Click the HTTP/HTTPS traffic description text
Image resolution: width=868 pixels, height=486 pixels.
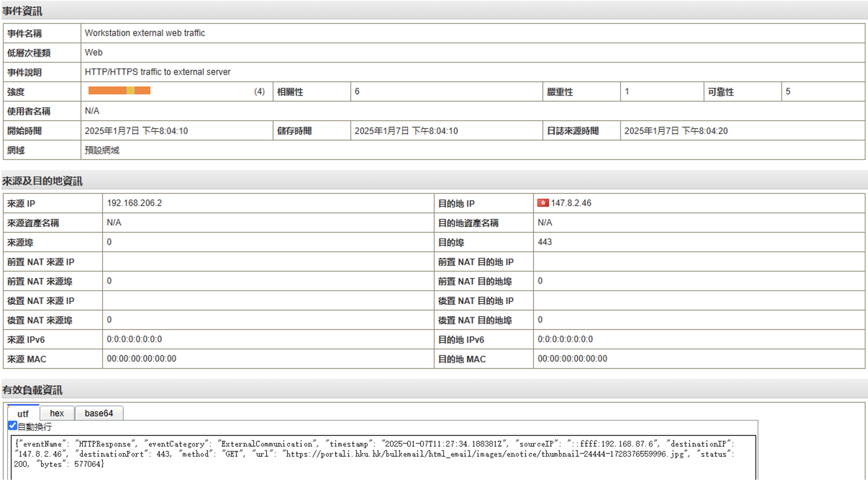tap(157, 72)
